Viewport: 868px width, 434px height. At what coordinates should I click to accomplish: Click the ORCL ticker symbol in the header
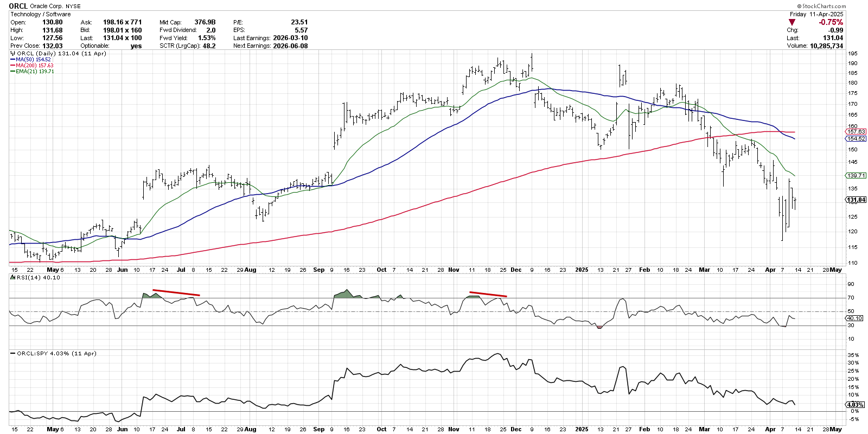tap(18, 6)
